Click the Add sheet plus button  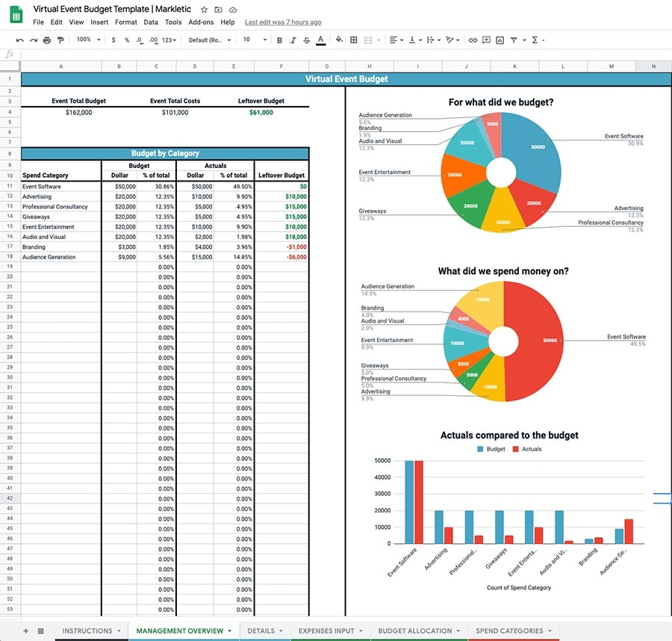[x=25, y=631]
